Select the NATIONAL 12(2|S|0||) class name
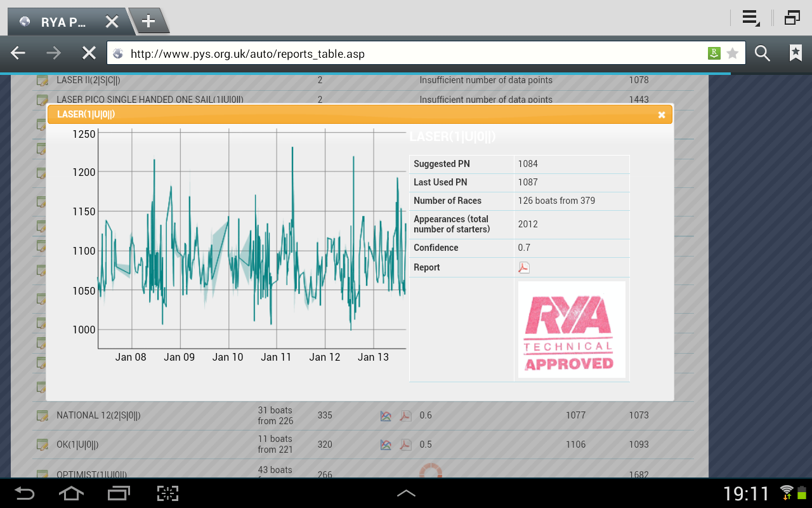This screenshot has width=812, height=508. coord(98,415)
